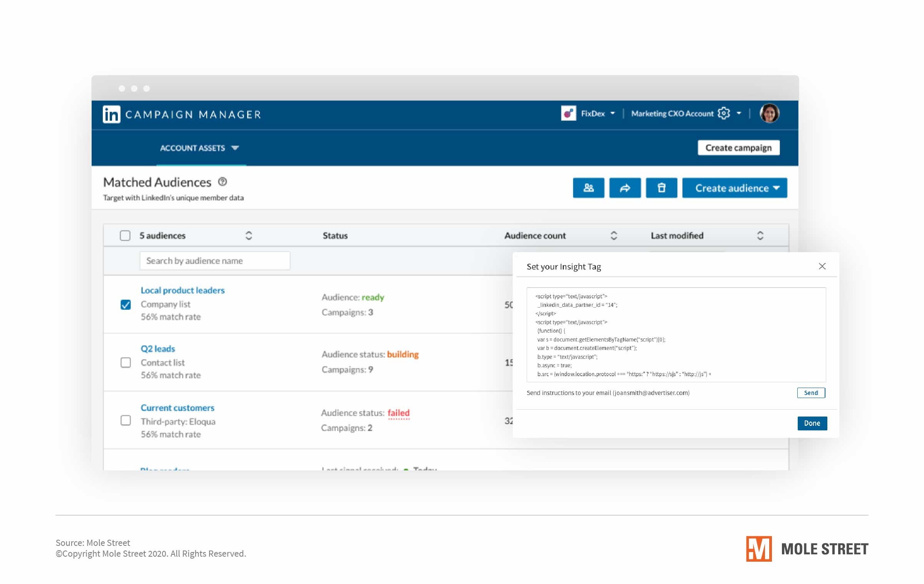Image resolution: width=924 pixels, height=584 pixels.
Task: Click the building audience status text
Action: click(x=403, y=354)
